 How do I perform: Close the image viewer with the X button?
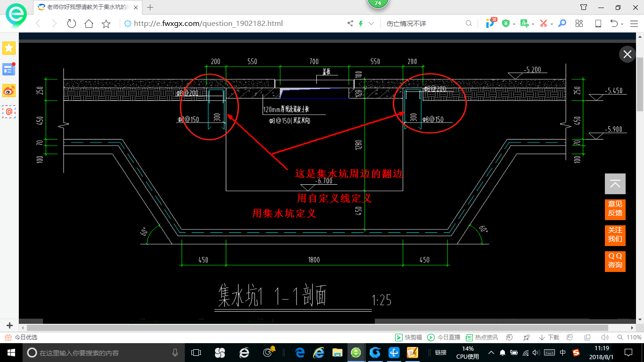point(627,54)
